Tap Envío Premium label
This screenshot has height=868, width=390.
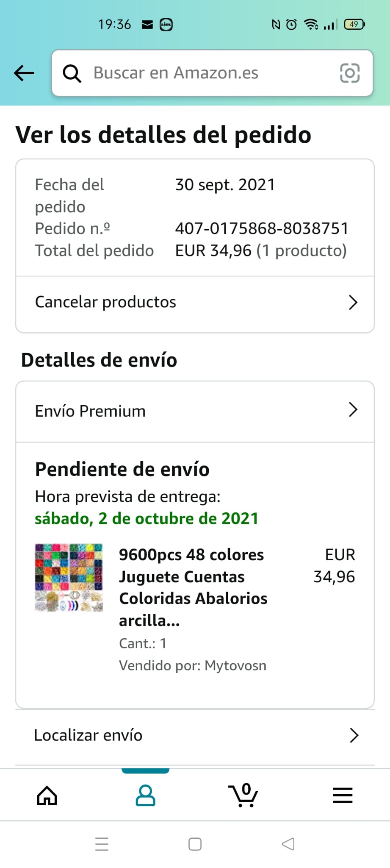[90, 411]
